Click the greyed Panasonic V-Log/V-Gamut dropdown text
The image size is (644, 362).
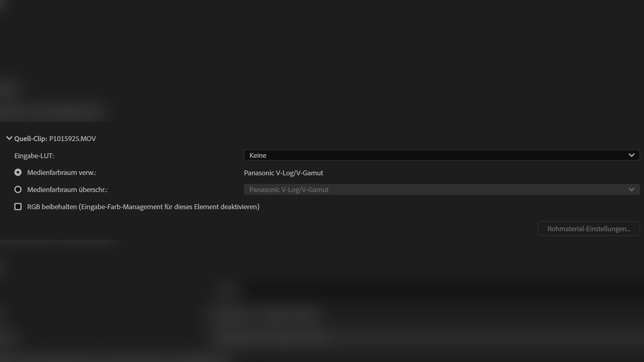coord(289,190)
